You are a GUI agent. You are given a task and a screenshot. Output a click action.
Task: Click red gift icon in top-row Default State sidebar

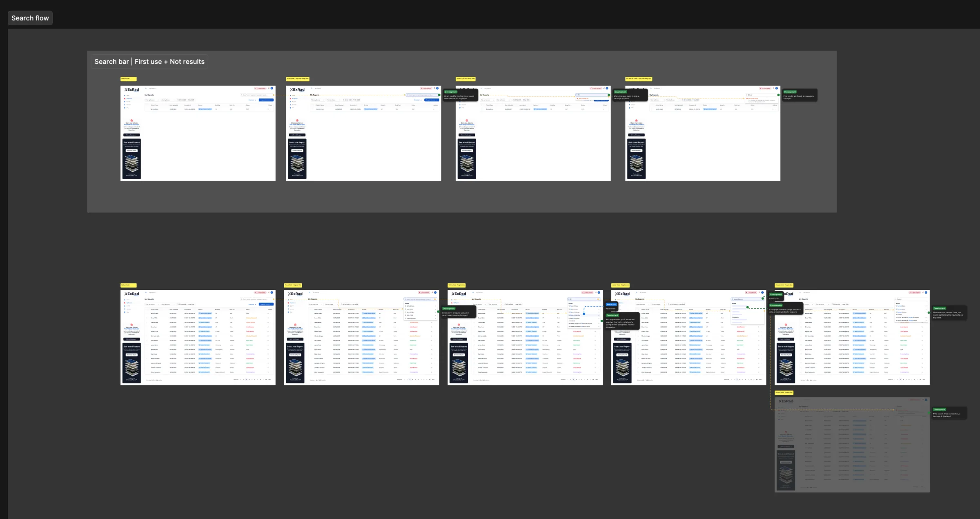pos(131,120)
